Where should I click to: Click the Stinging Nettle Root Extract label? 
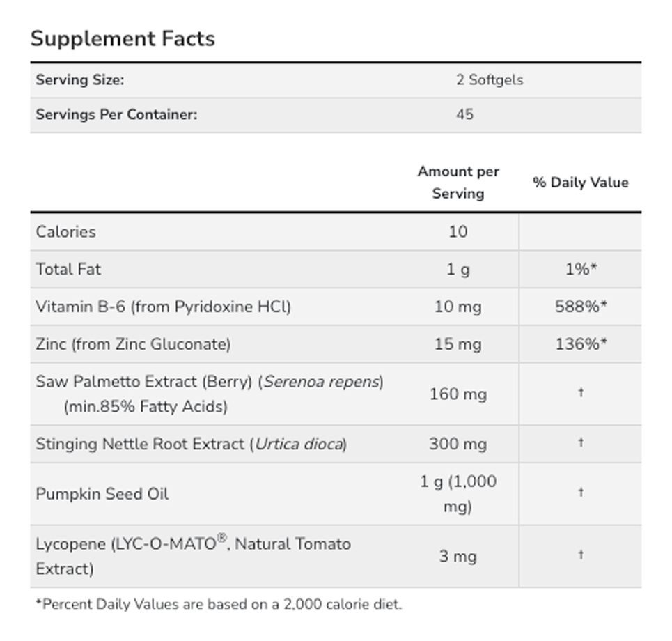[191, 444]
